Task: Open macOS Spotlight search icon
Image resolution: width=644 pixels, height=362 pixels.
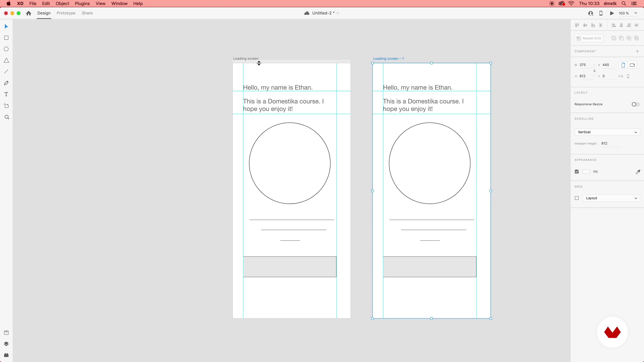Action: (624, 4)
